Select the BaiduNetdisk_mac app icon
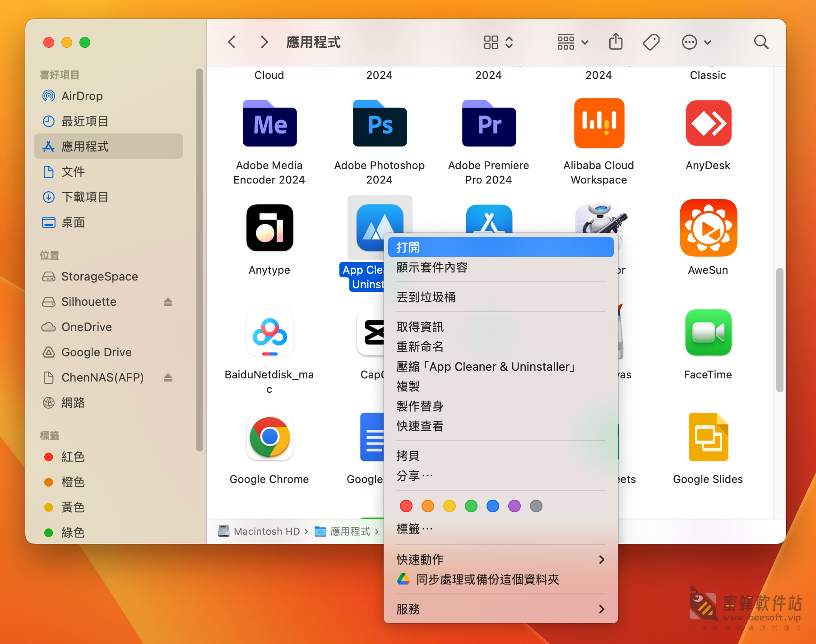Image resolution: width=816 pixels, height=644 pixels. [269, 333]
